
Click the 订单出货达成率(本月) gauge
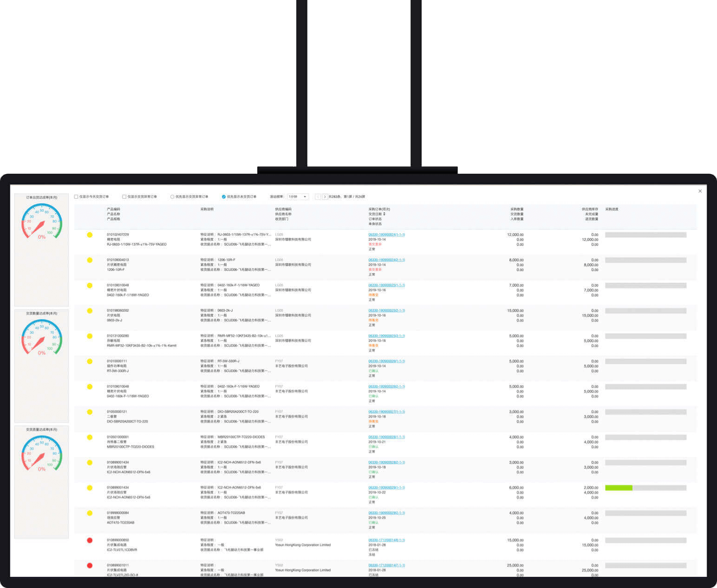42,222
